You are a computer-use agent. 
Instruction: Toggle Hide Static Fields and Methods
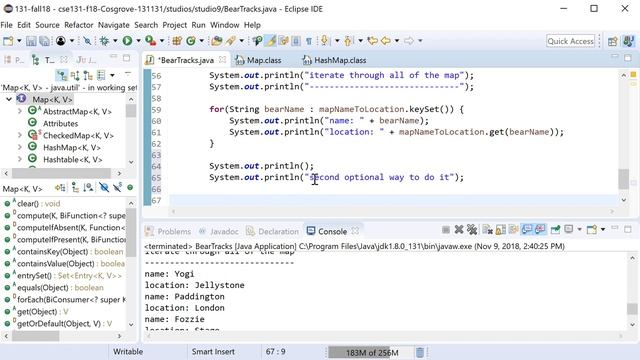coord(118,187)
